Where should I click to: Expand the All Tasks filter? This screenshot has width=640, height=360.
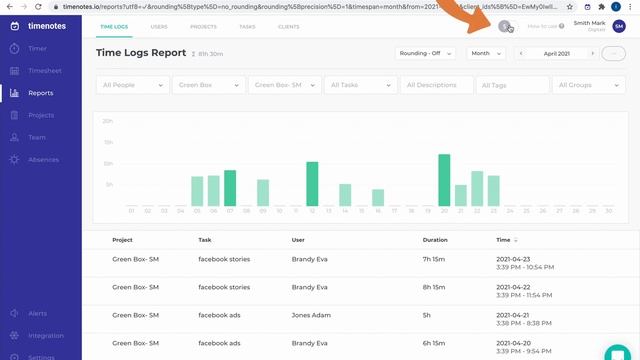click(x=360, y=85)
